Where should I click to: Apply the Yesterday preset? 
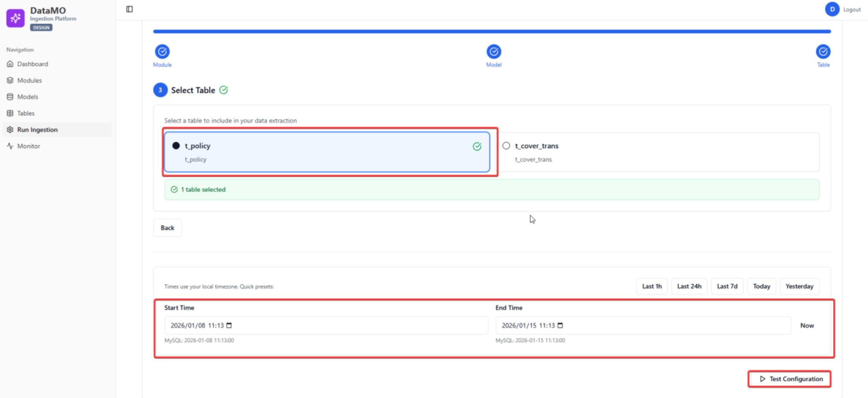pyautogui.click(x=799, y=286)
